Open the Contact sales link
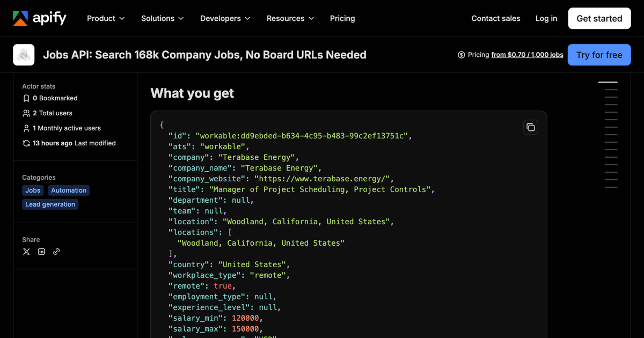Image resolution: width=644 pixels, height=338 pixels. coord(496,18)
